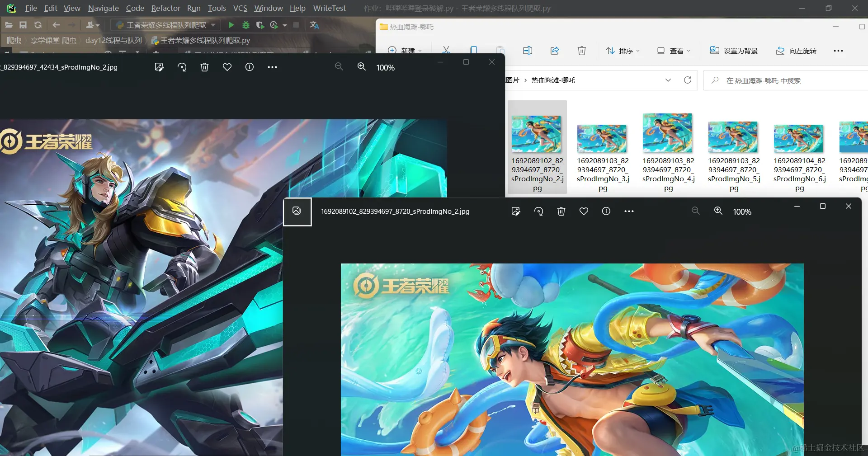Open the WriteTest menu in PyCharm
This screenshot has height=456, width=868.
coord(330,8)
